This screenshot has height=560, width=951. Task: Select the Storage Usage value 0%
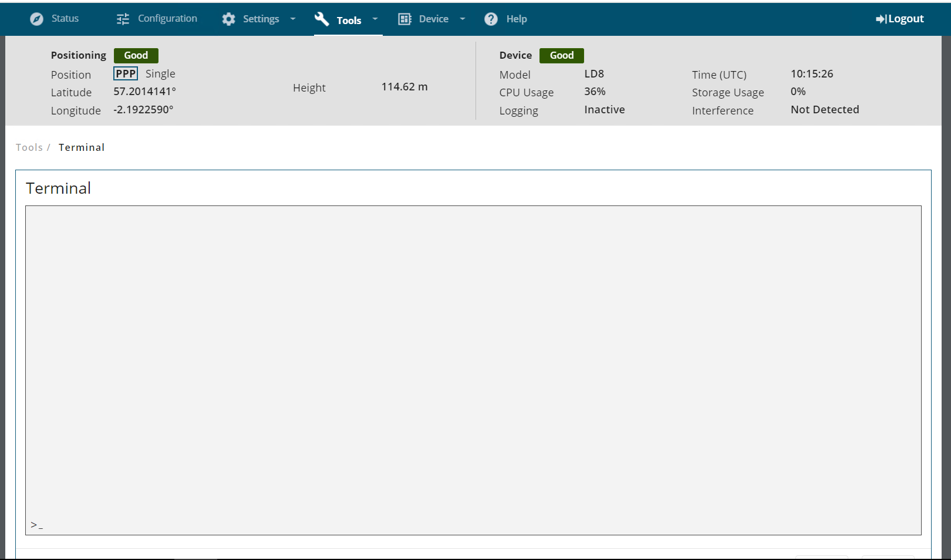click(x=798, y=92)
